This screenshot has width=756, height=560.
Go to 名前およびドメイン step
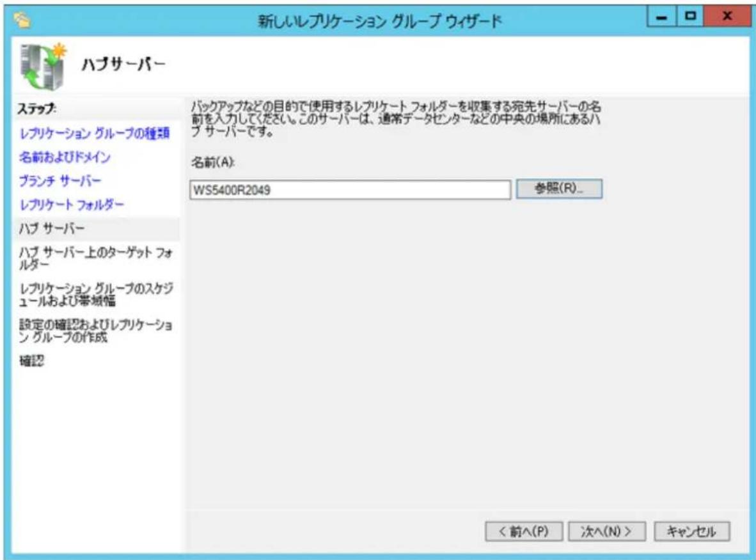pyautogui.click(x=65, y=157)
